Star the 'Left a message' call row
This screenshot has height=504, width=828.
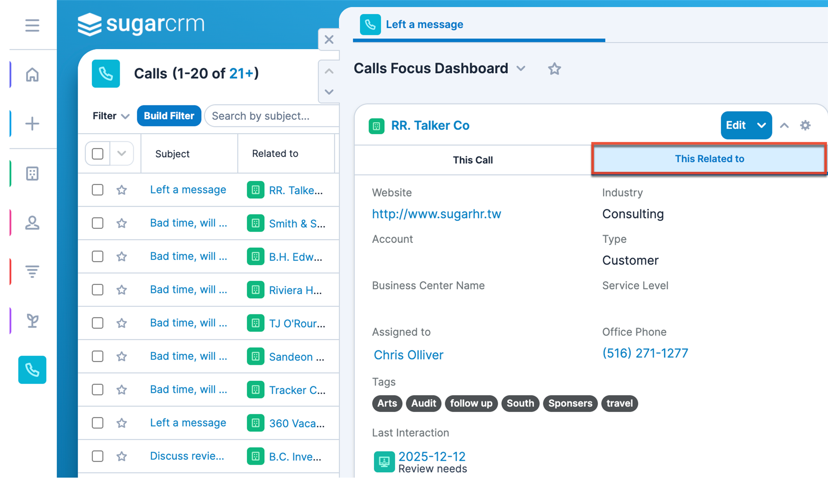click(x=121, y=190)
